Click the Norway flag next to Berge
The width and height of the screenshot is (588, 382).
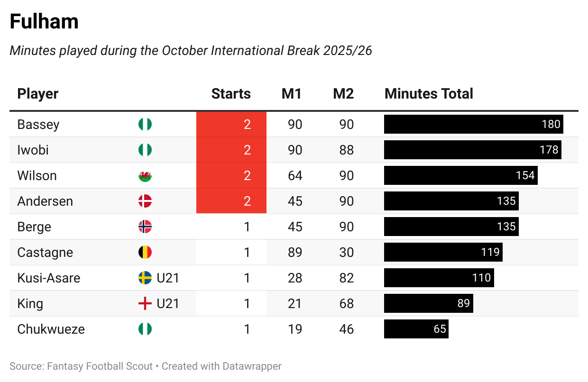click(145, 227)
